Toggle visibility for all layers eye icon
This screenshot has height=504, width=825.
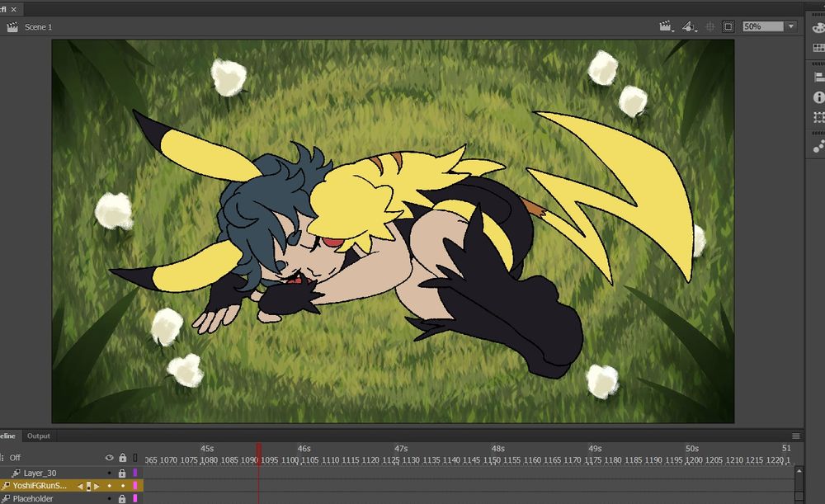(x=110, y=458)
